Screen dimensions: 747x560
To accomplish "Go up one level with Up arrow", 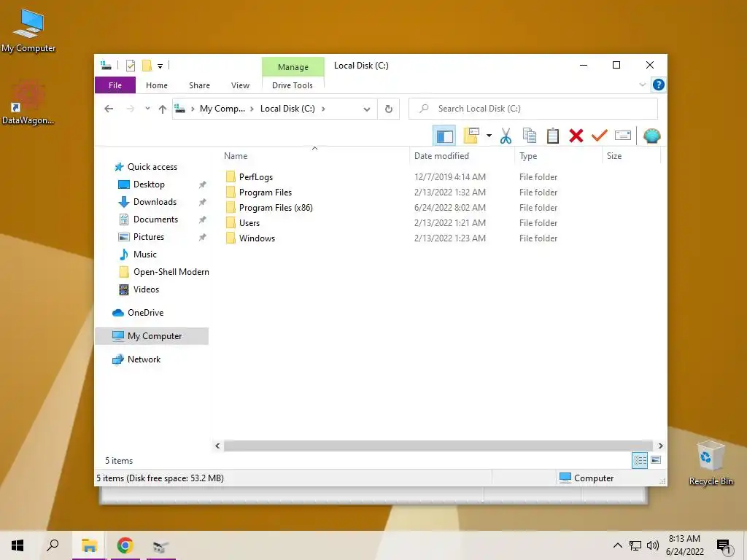I will 163,109.
